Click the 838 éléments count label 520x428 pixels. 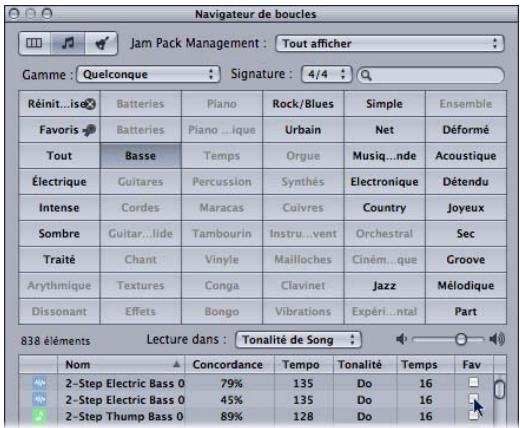(55, 341)
